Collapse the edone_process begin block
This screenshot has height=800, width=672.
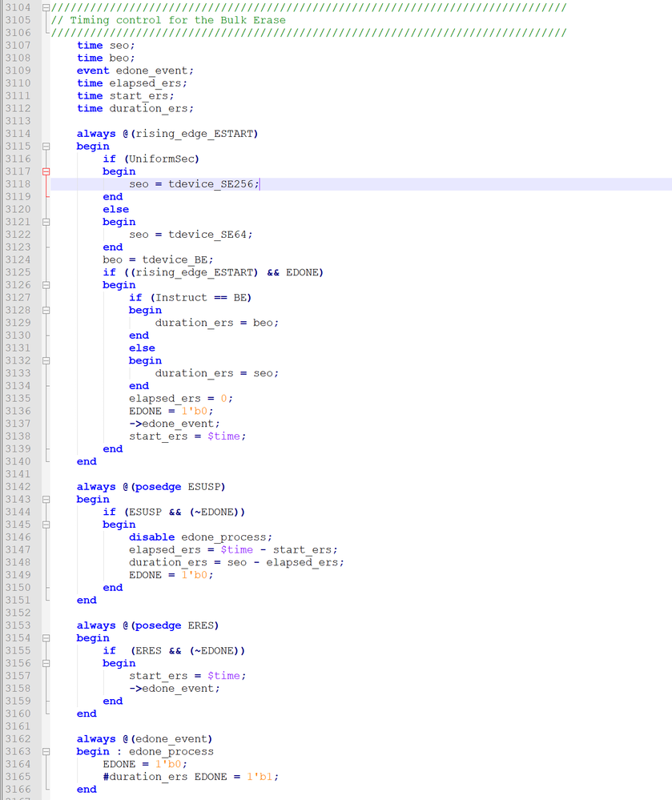(x=46, y=751)
